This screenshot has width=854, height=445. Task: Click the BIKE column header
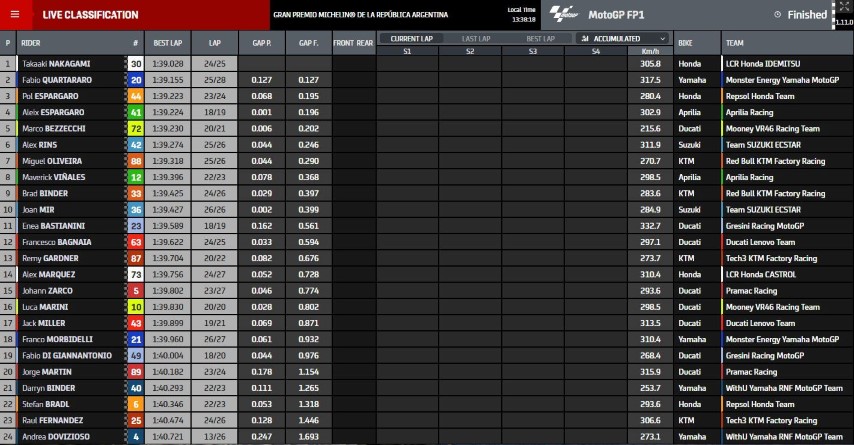[x=685, y=43]
